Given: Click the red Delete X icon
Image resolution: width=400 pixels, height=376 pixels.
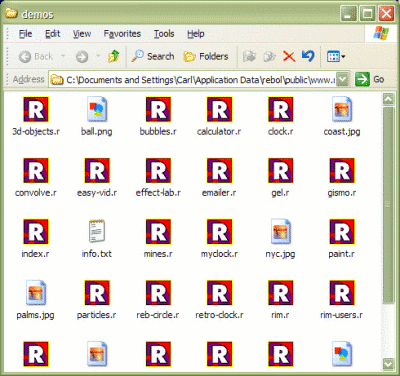Looking at the screenshot, I should point(289,56).
